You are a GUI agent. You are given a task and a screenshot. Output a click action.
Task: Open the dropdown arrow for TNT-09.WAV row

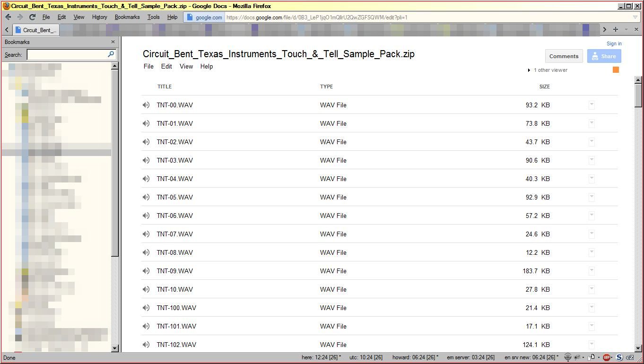(x=592, y=271)
